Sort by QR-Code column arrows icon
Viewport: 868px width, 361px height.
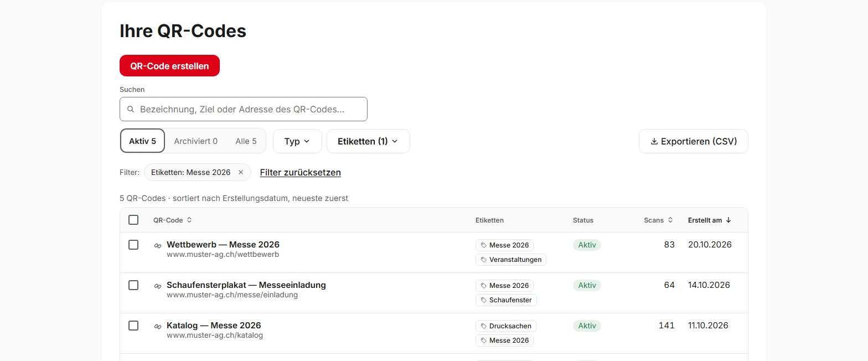(189, 220)
